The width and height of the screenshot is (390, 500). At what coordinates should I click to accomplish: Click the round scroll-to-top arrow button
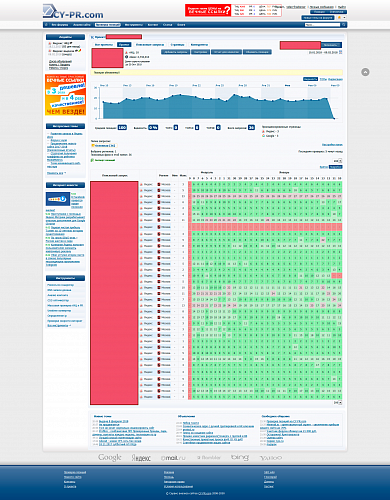365,72
